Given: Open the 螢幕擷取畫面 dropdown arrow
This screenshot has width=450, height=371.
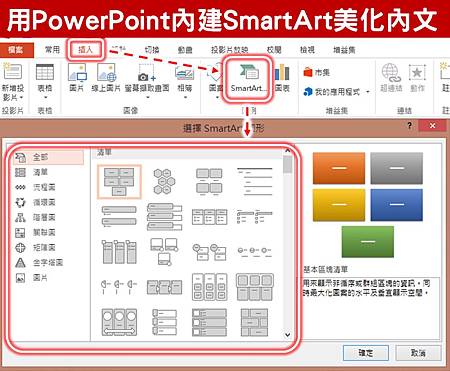Looking at the screenshot, I should click(147, 97).
